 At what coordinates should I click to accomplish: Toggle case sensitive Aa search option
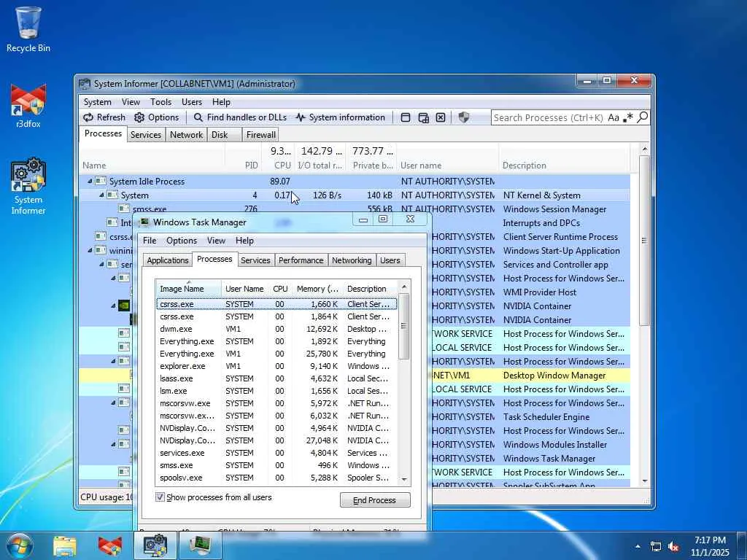tap(614, 117)
